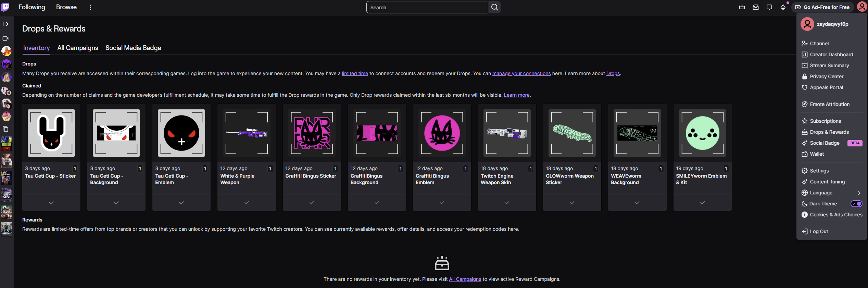The image size is (868, 288).
Task: Open the three-dot more menu
Action: [x=90, y=7]
